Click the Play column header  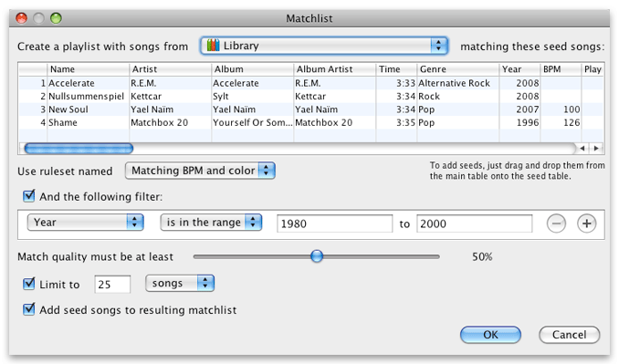click(593, 69)
